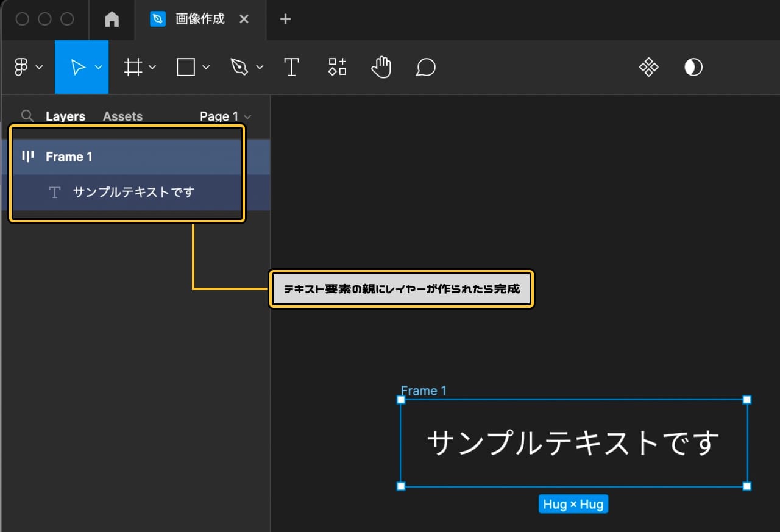This screenshot has width=780, height=532.
Task: Open the Figma main menu icon
Action: point(22,67)
